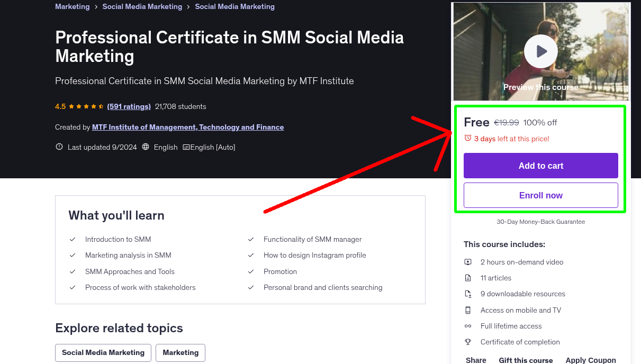This screenshot has width=641, height=364.
Task: Click checkmark next to SMM Approaches and Tools
Action: coord(73,271)
